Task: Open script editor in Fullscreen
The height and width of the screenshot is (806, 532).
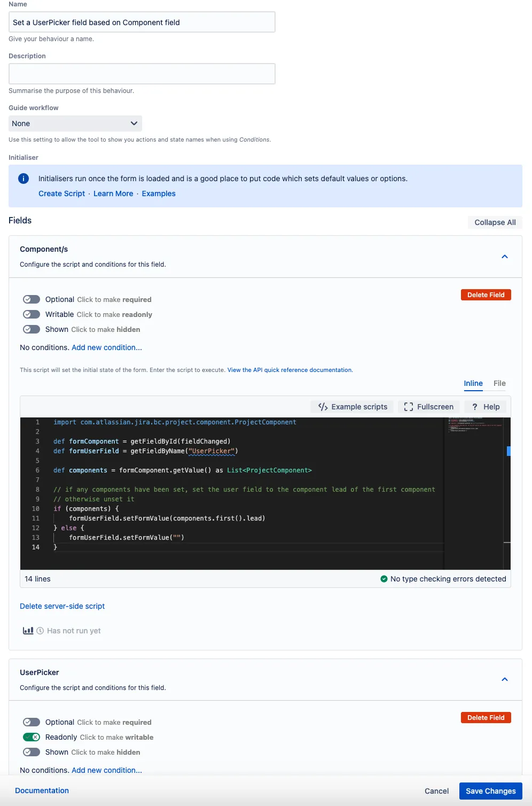Action: pyautogui.click(x=429, y=407)
